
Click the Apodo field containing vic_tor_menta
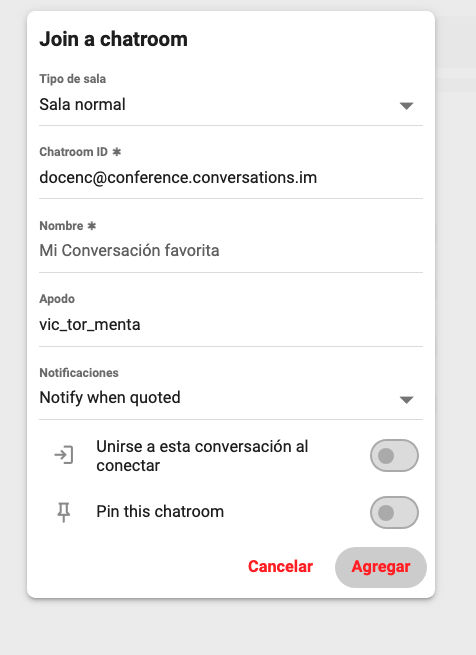[231, 325]
